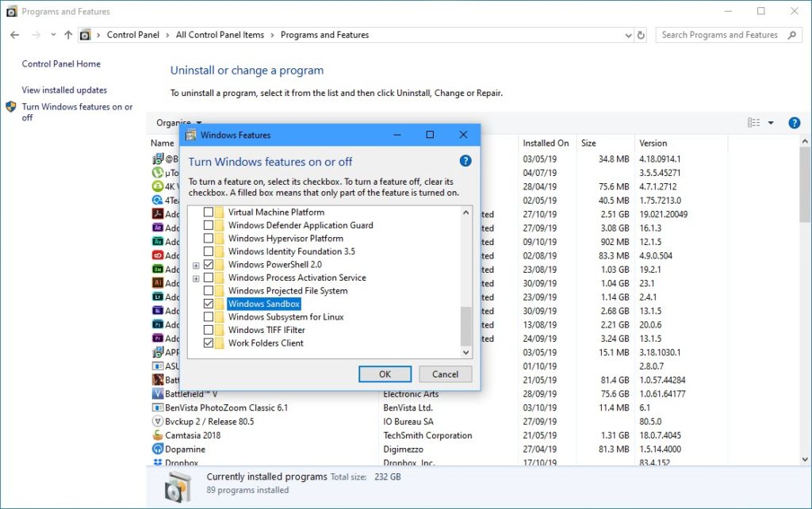Click OK in Windows Features dialog
Image resolution: width=812 pixels, height=509 pixels.
(385, 374)
